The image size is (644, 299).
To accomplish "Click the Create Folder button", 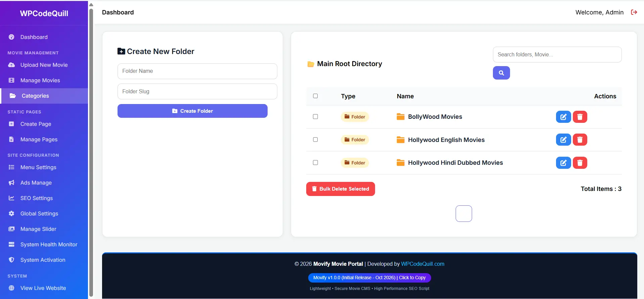I will tap(192, 111).
